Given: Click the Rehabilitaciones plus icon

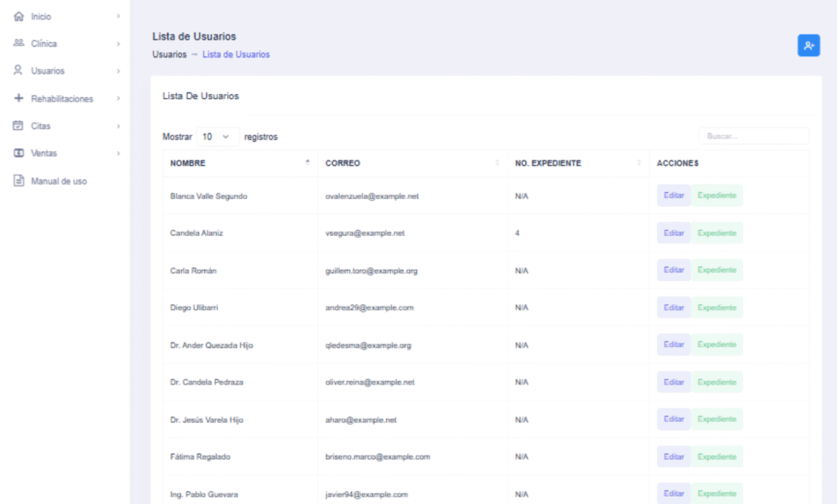Looking at the screenshot, I should (x=17, y=98).
